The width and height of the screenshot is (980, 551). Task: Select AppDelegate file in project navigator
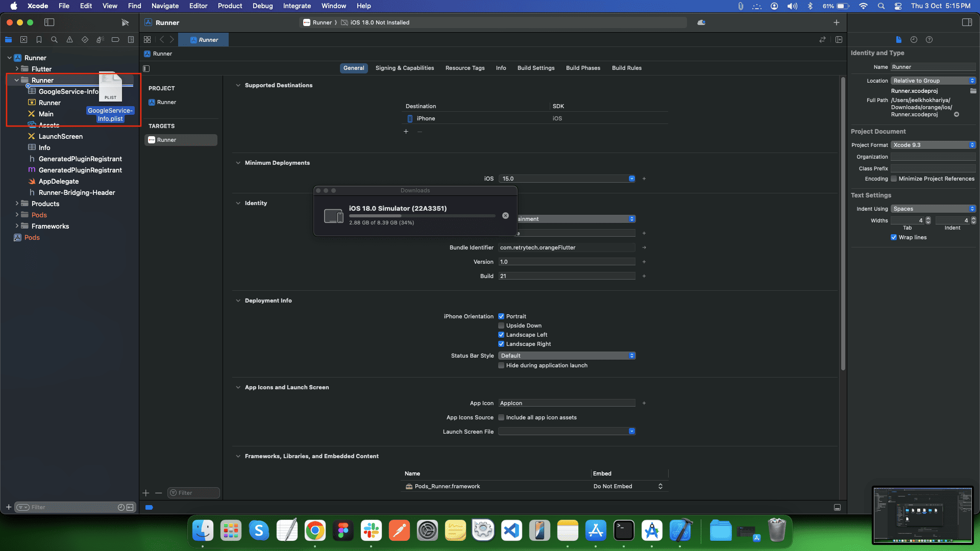point(59,181)
